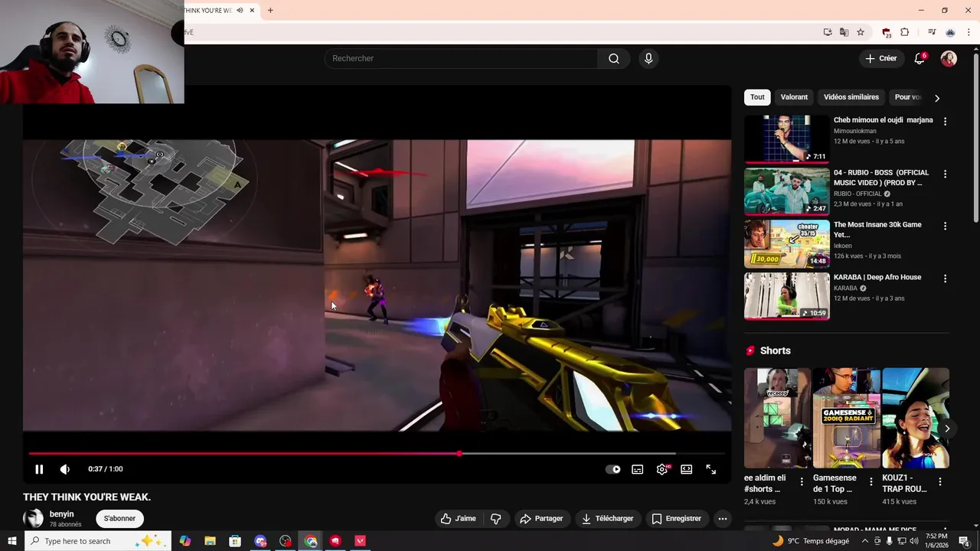
Task: Open more actions three-dots below video
Action: 722,519
